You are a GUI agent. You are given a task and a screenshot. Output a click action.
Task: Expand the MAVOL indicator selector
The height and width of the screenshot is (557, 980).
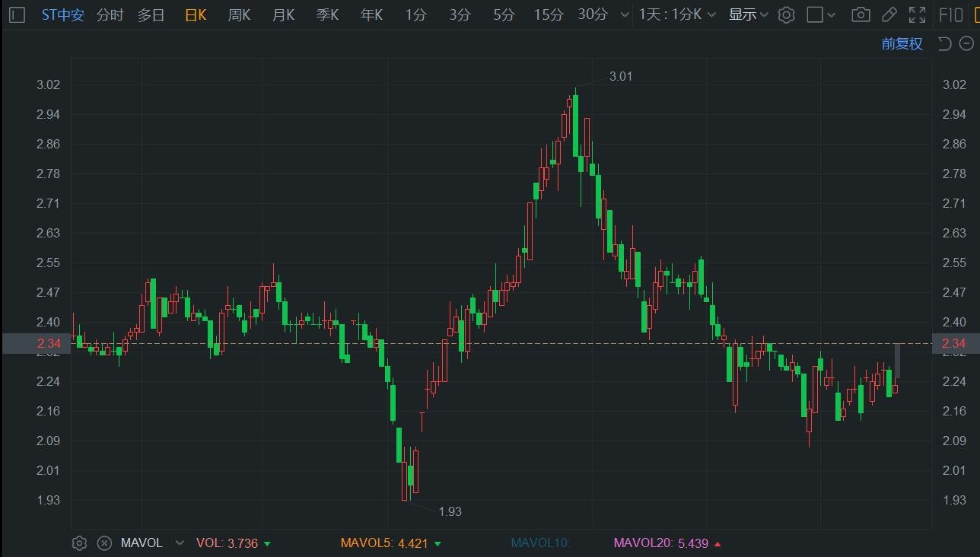coord(180,543)
